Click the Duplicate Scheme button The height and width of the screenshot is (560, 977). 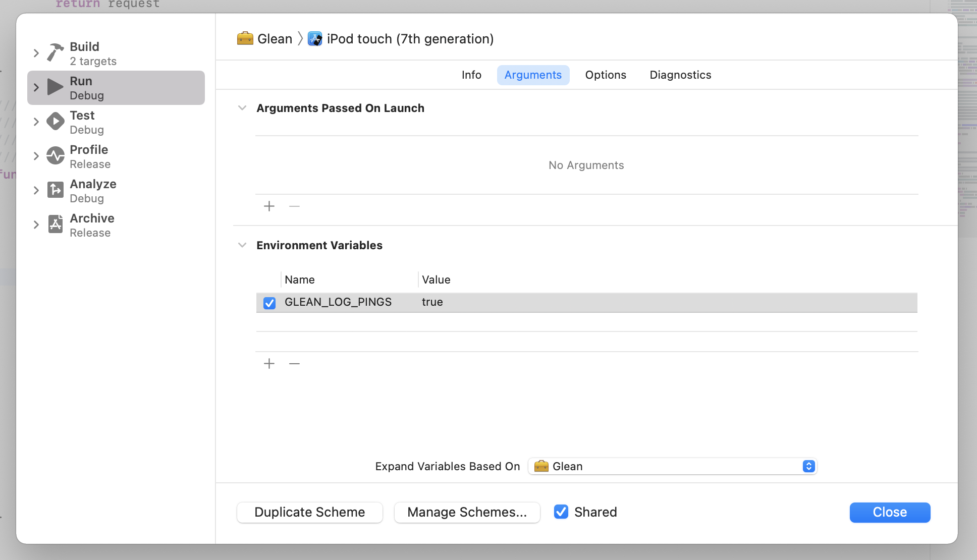tap(309, 512)
